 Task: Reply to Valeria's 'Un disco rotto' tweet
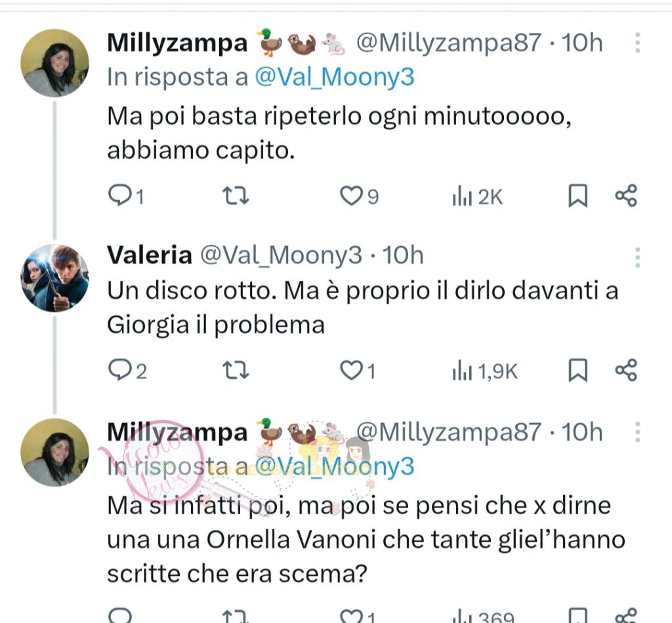pyautogui.click(x=119, y=371)
